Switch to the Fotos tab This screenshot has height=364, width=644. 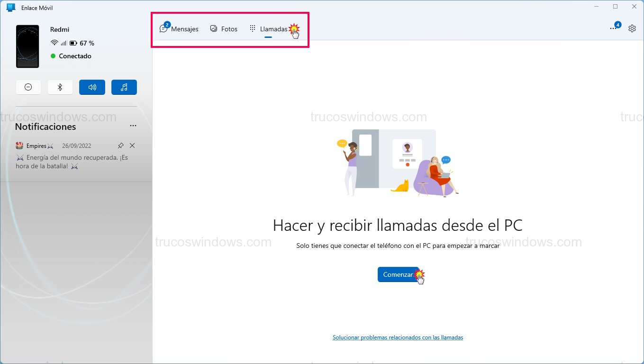(224, 28)
